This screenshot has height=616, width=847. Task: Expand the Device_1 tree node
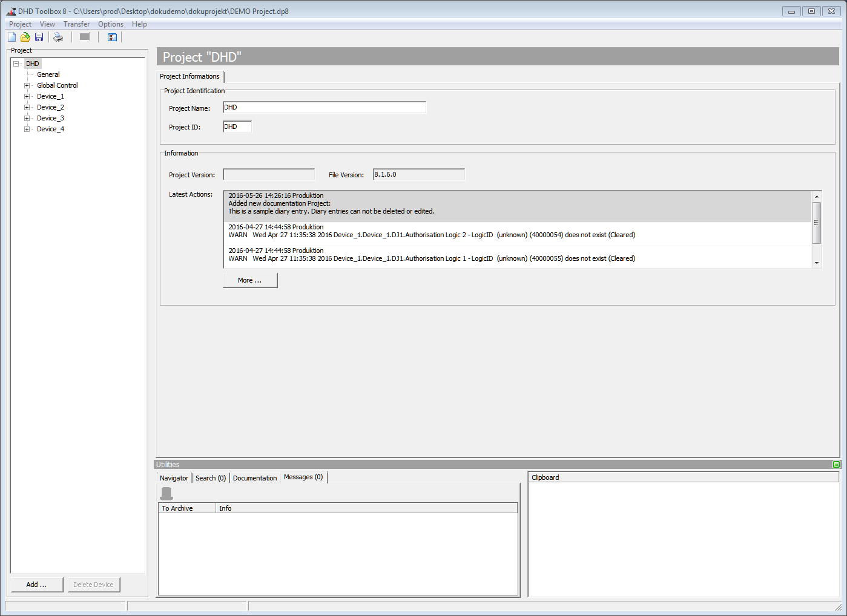tap(27, 96)
